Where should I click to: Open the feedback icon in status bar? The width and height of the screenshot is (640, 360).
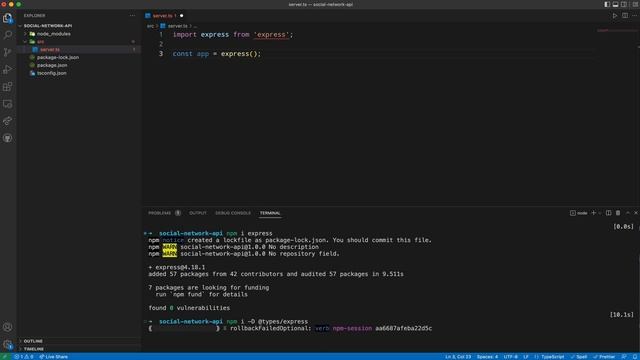click(x=624, y=356)
